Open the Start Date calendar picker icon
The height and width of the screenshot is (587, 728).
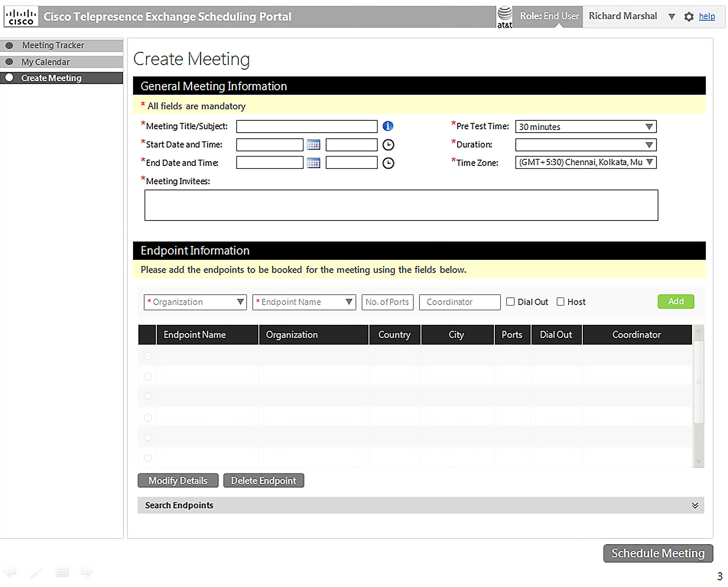click(313, 145)
